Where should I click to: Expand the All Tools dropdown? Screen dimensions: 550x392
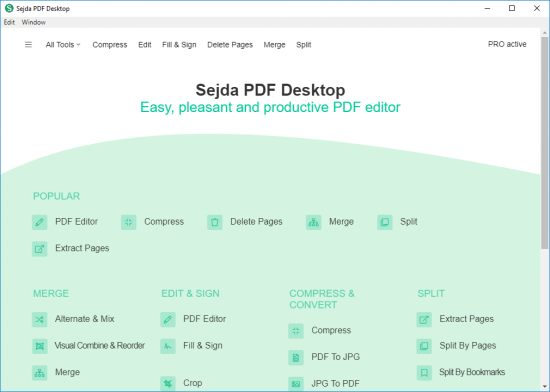(63, 45)
